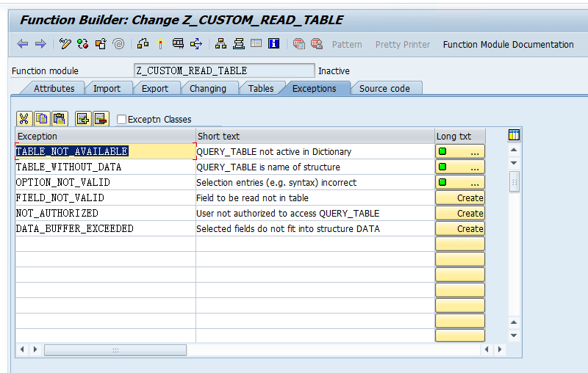Click the Exception column header
The height and width of the screenshot is (373, 588).
(105, 136)
